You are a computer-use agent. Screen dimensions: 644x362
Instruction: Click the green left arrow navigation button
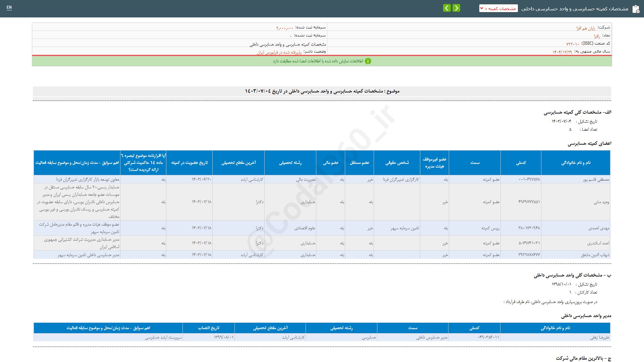click(447, 8)
